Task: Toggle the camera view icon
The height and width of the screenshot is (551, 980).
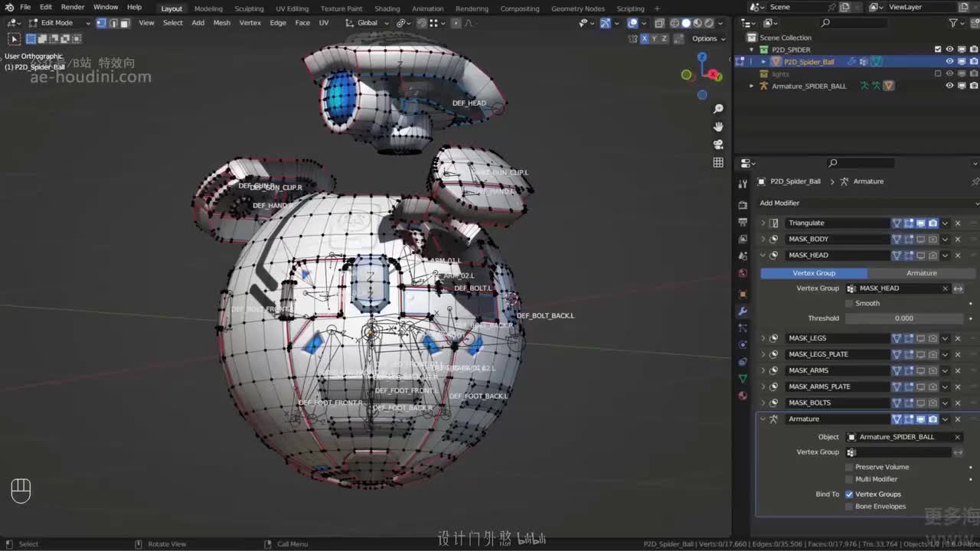Action: (718, 144)
